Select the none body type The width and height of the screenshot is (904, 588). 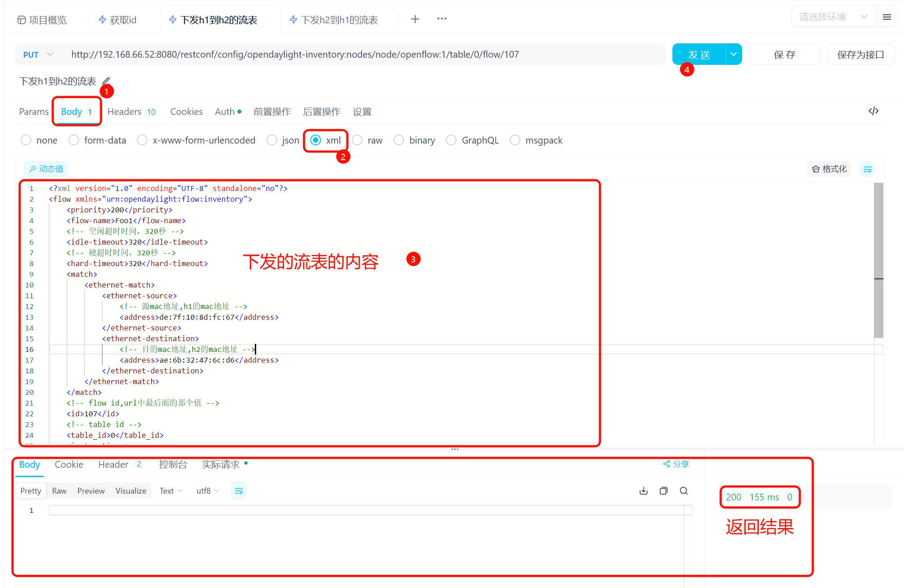coord(39,140)
